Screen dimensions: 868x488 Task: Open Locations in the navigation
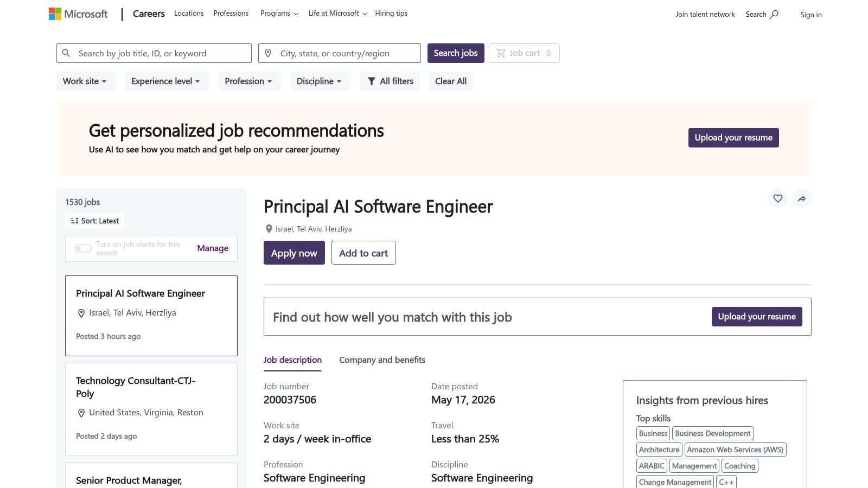[189, 14]
